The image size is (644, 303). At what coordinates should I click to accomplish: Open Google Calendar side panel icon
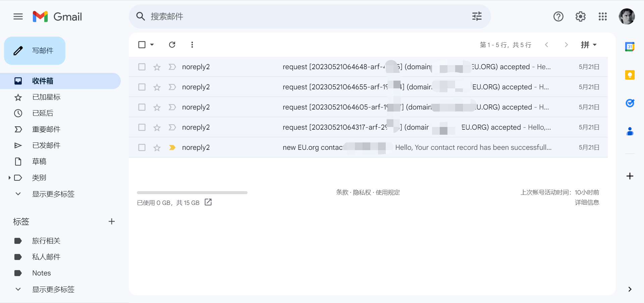click(x=630, y=47)
